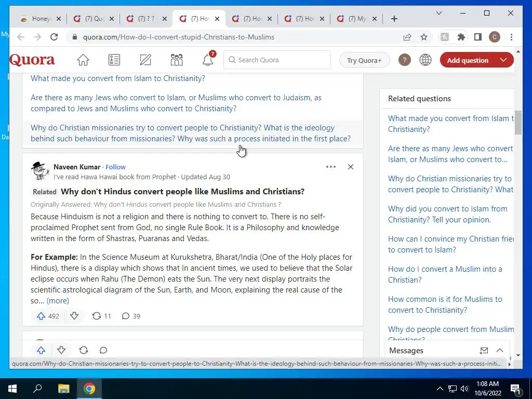Open the Following list icon in Quora header

pyautogui.click(x=114, y=60)
